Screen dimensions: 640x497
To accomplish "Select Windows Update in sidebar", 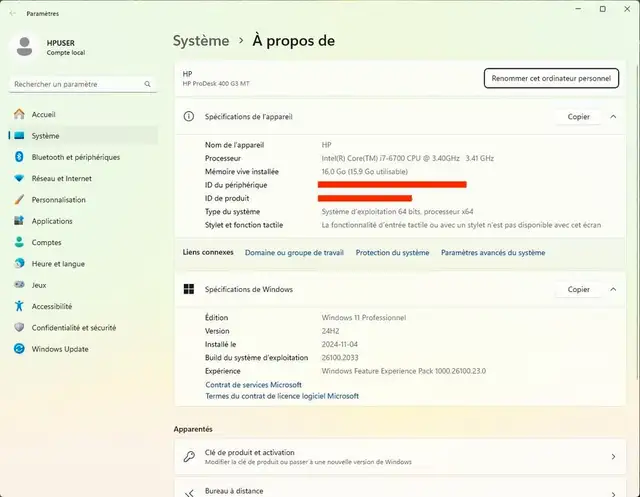I will (x=83, y=348).
